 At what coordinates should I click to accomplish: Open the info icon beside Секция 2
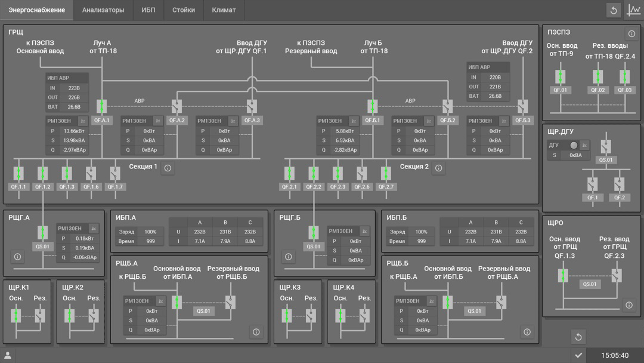439,168
